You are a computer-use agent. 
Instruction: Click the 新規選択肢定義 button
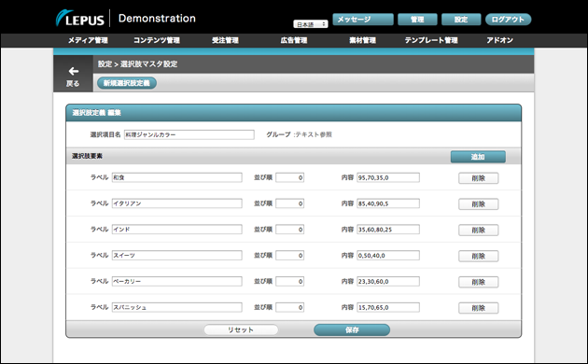(x=127, y=83)
